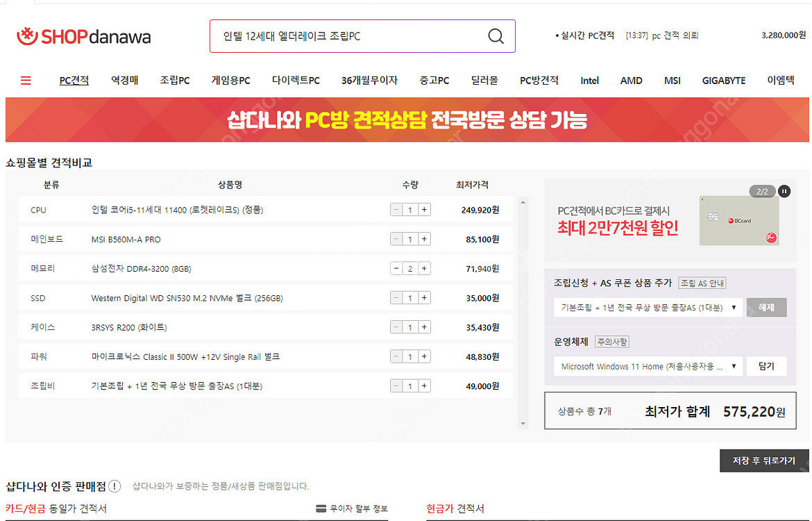Click 3RSYS R200 (화이트) product name
Image resolution: width=812 pixels, height=521 pixels.
pos(129,327)
